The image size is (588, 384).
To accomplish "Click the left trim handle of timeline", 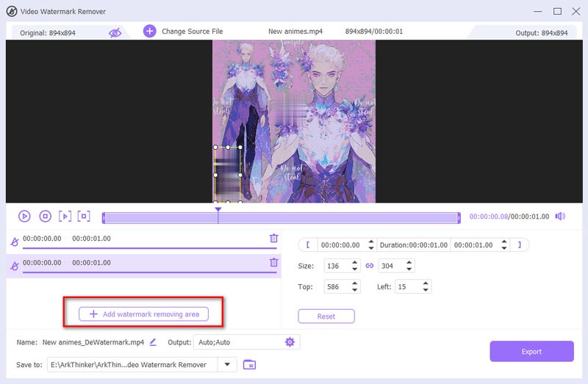I will pyautogui.click(x=104, y=218).
